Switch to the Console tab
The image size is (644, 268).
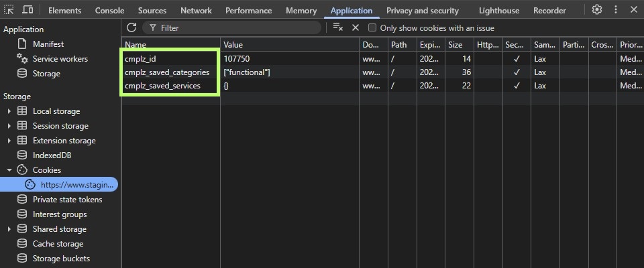click(109, 11)
